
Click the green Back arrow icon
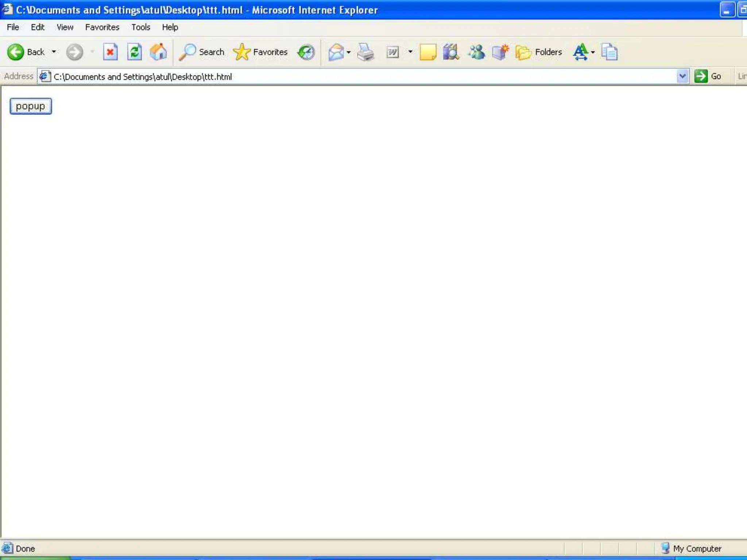coord(16,52)
